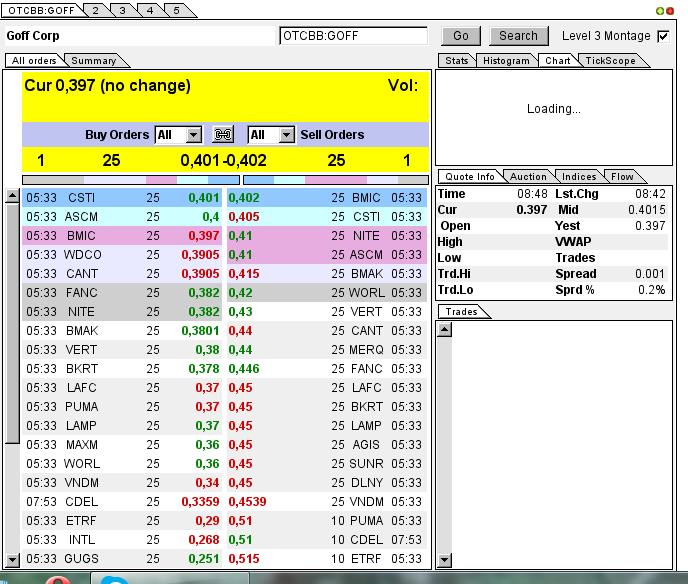Click the sell-side depth color bar
Screen dimensions: 688x584
[336, 180]
